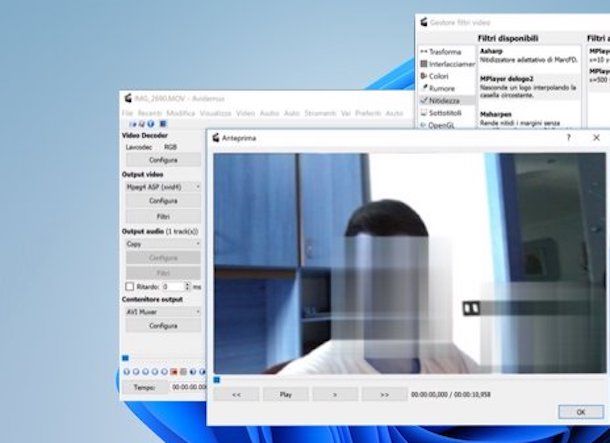Click the << rewind button in preview
Screen dimensions: 610x443
point(236,394)
